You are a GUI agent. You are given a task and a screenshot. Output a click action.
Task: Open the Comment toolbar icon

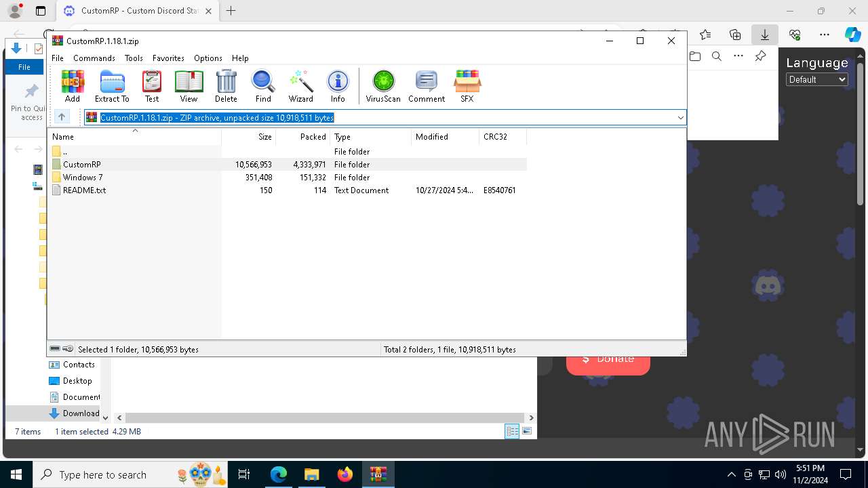(x=427, y=86)
